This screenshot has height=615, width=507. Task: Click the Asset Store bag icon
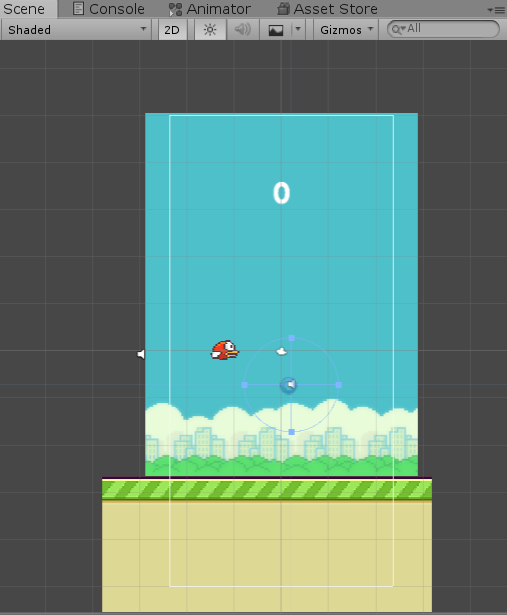[283, 9]
